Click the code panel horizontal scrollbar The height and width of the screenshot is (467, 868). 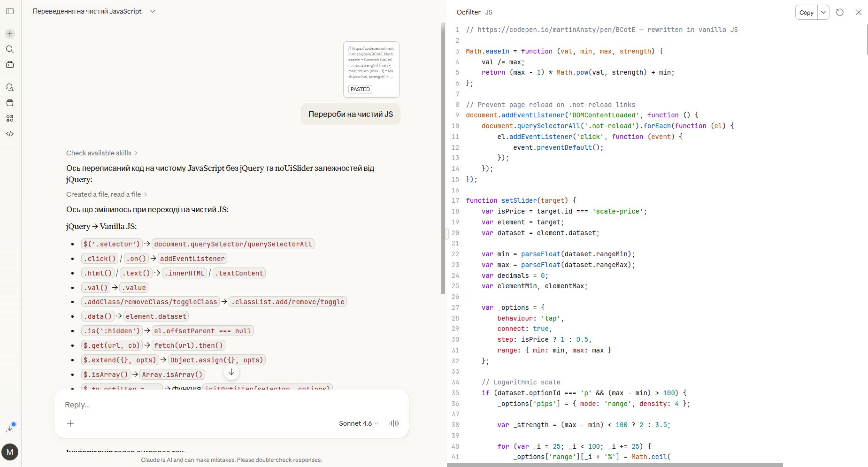615,465
